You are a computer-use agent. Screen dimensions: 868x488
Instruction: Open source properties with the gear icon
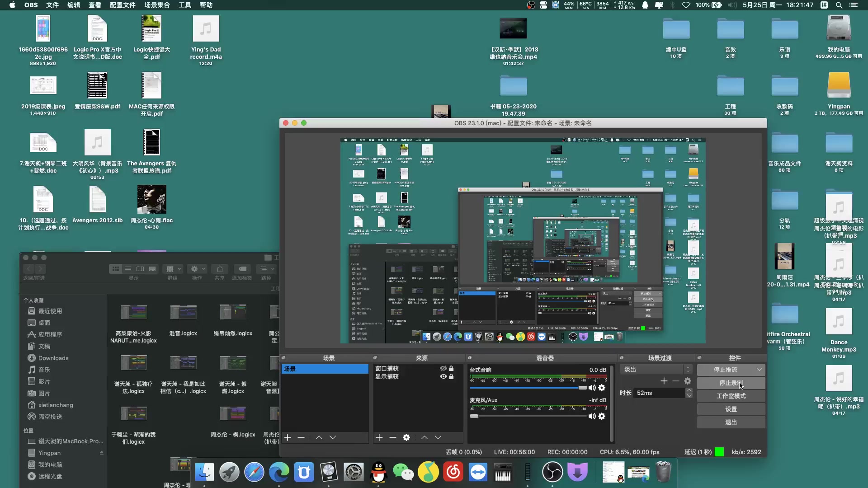point(406,437)
